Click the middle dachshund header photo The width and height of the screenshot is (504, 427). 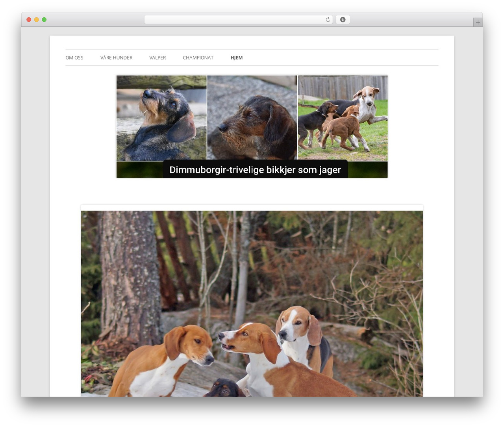tap(252, 118)
